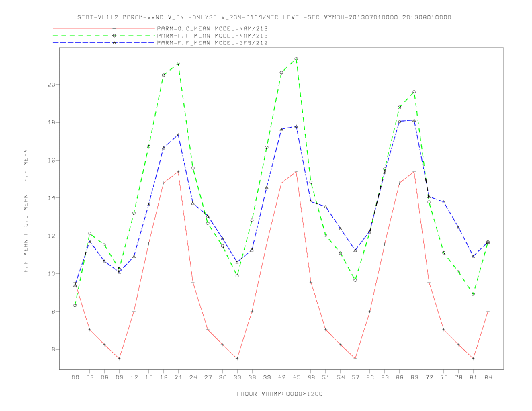The height and width of the screenshot is (411, 532).
Task: Click the x-axis tick label 06
Action: pos(105,377)
